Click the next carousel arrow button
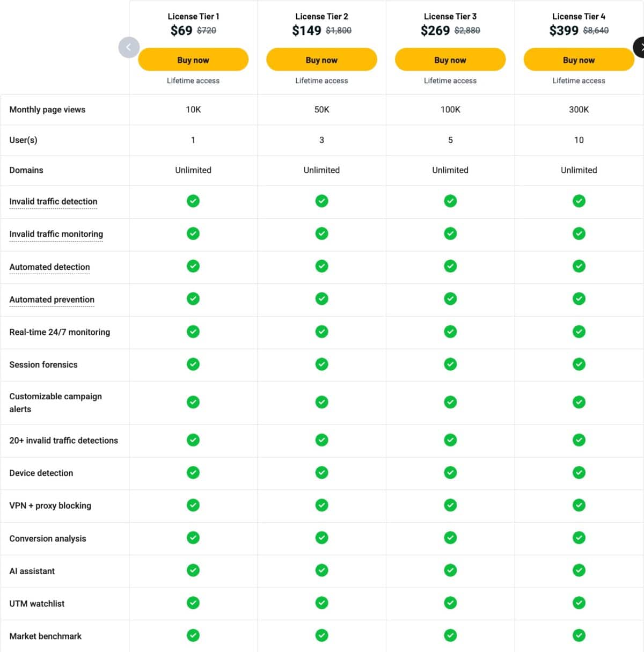The width and height of the screenshot is (644, 652). tap(640, 47)
